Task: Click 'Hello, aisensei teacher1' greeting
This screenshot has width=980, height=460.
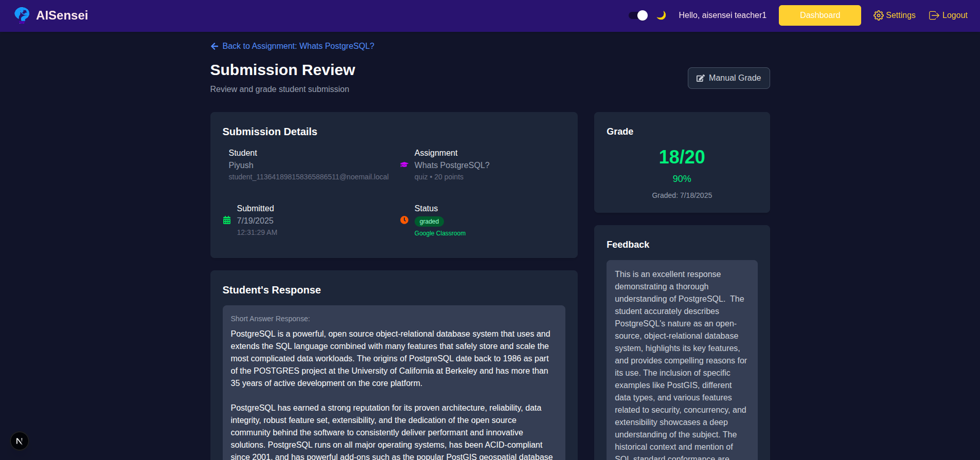Action: point(722,15)
